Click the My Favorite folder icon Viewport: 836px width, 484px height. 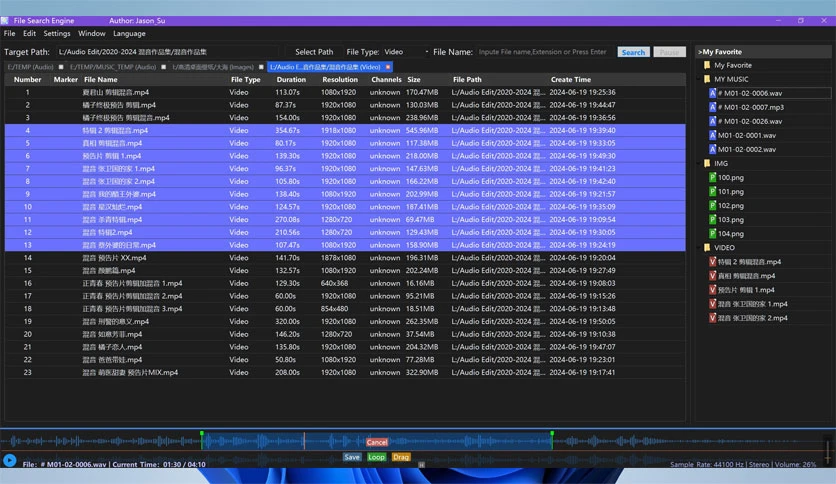click(707, 65)
